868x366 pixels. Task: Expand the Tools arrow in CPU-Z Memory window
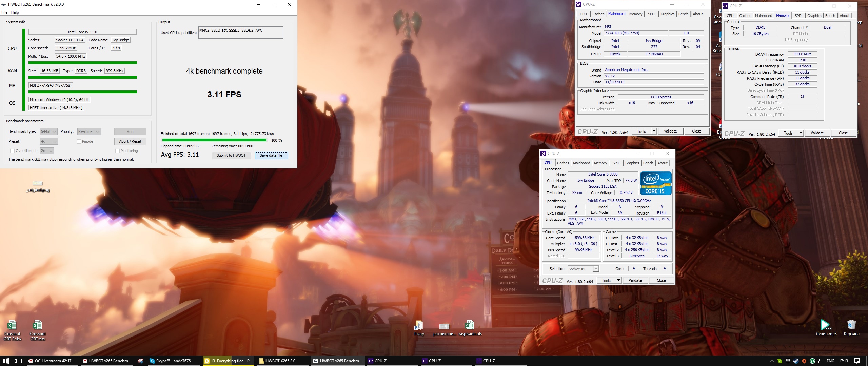(801, 133)
